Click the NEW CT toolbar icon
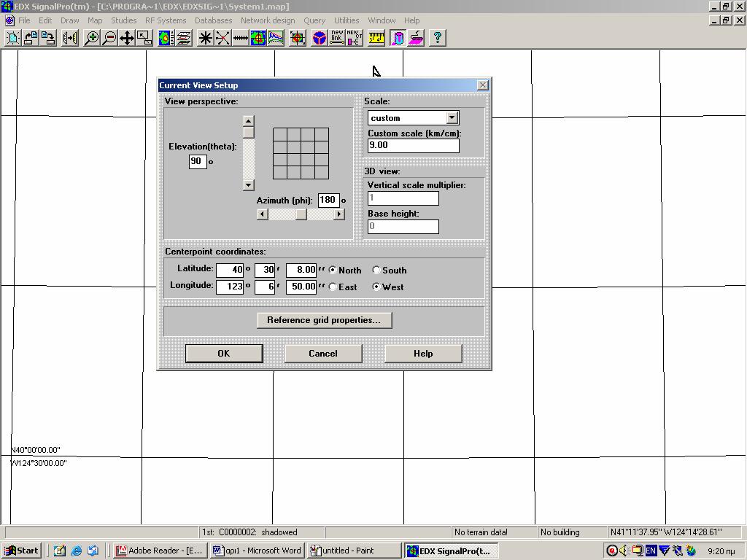 click(x=355, y=38)
